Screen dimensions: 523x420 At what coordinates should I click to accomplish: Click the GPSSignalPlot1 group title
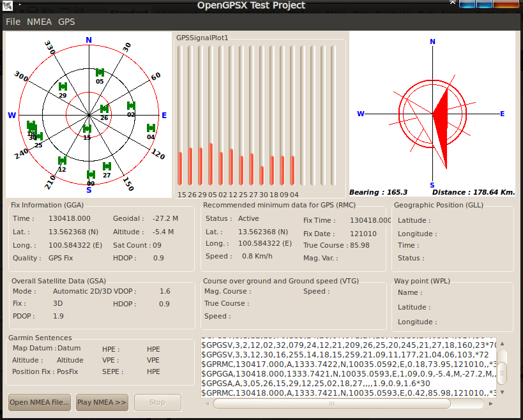pos(202,38)
